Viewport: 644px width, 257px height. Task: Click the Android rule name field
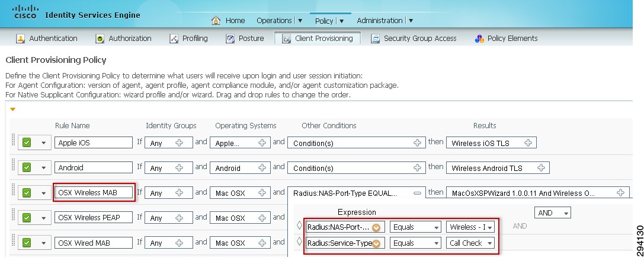(x=94, y=167)
